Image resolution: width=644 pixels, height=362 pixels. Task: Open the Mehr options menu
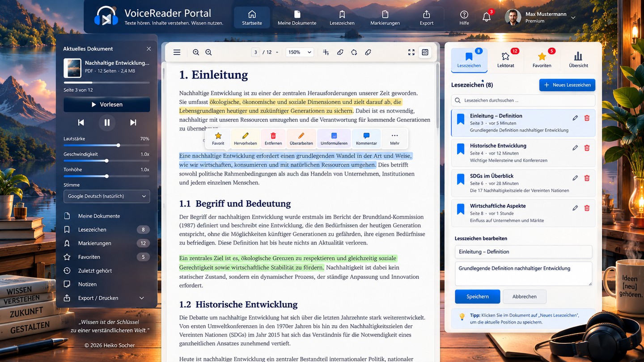click(394, 139)
